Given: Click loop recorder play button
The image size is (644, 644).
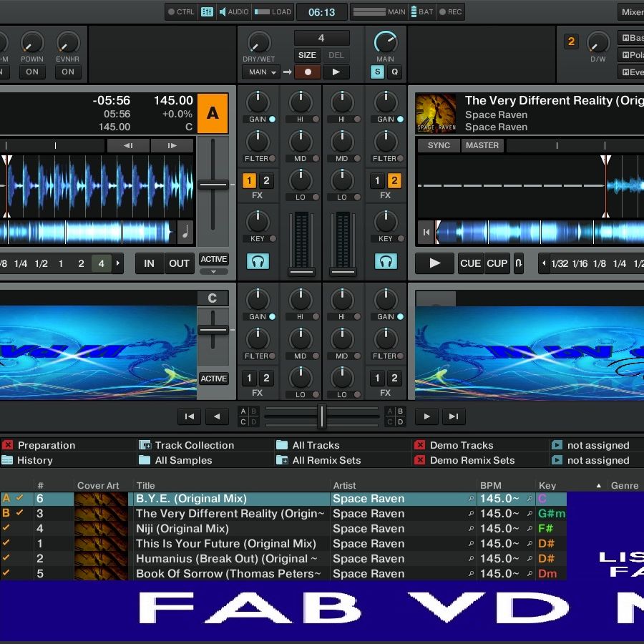Looking at the screenshot, I should point(336,72).
